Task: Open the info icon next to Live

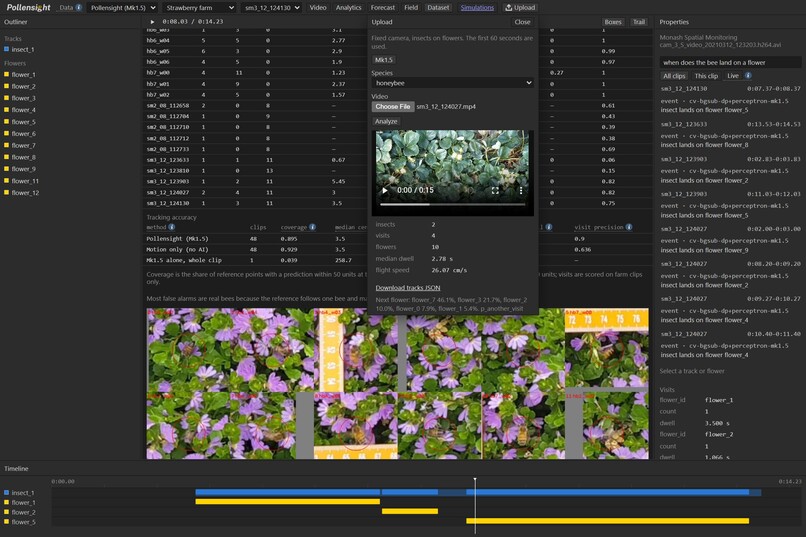Action: (x=748, y=76)
